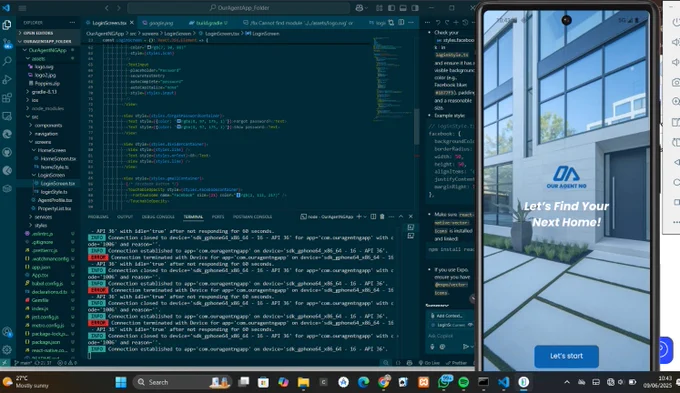Switch to the build.gradle tab

pyautogui.click(x=209, y=23)
